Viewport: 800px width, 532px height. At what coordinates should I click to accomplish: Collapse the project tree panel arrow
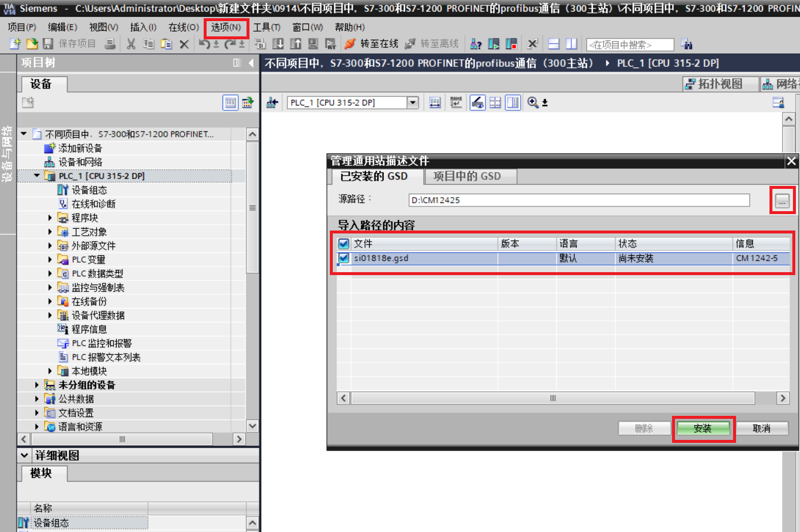(x=251, y=63)
